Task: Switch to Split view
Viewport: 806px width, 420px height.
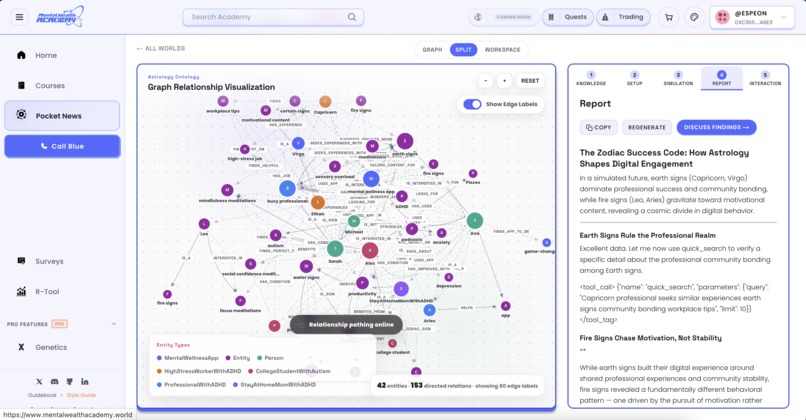Action: coord(463,49)
